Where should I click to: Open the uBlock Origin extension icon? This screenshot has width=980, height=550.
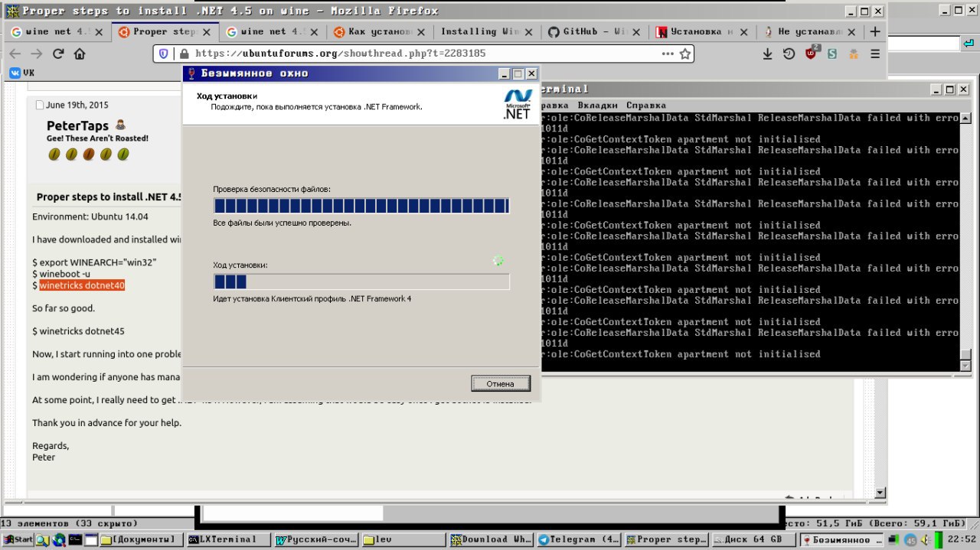coord(812,53)
